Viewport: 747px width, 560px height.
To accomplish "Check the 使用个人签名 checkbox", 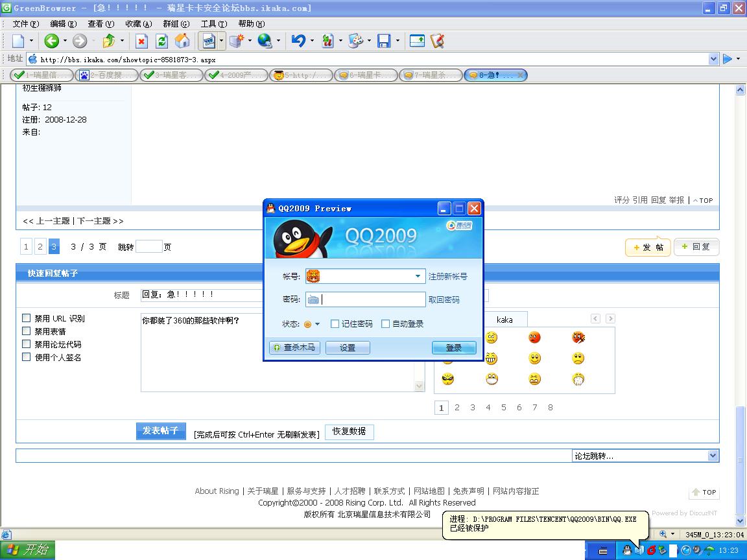I will (26, 356).
